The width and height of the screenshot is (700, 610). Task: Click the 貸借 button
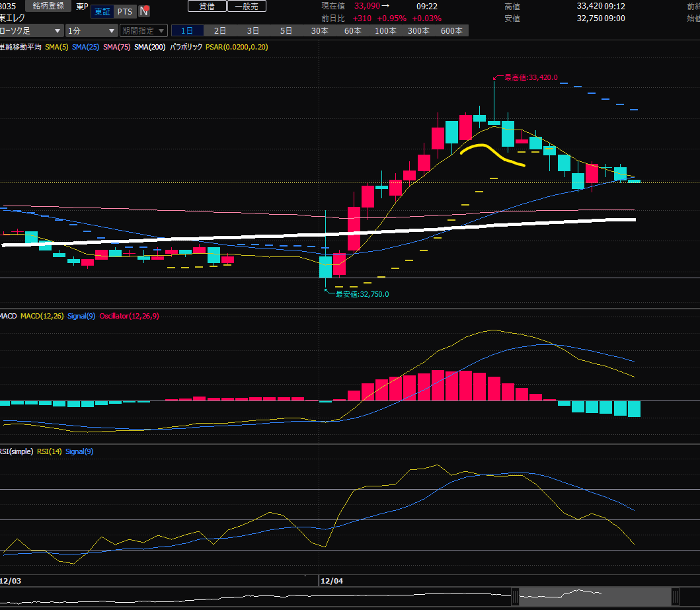click(207, 7)
